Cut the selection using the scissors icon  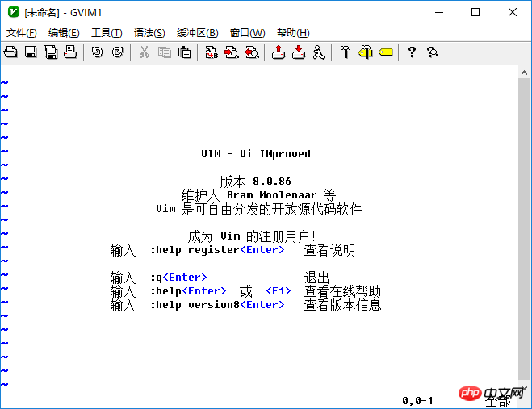click(x=145, y=52)
